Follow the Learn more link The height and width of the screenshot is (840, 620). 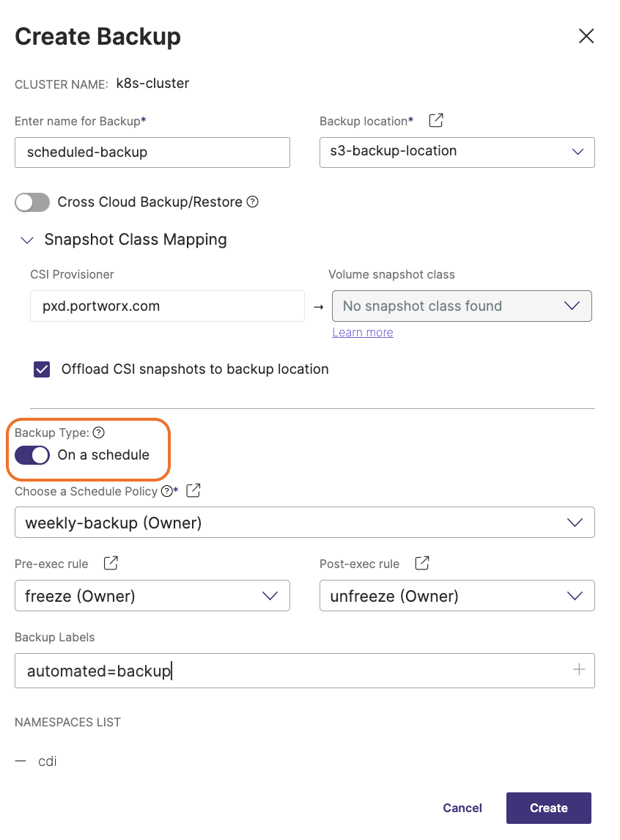tap(362, 333)
